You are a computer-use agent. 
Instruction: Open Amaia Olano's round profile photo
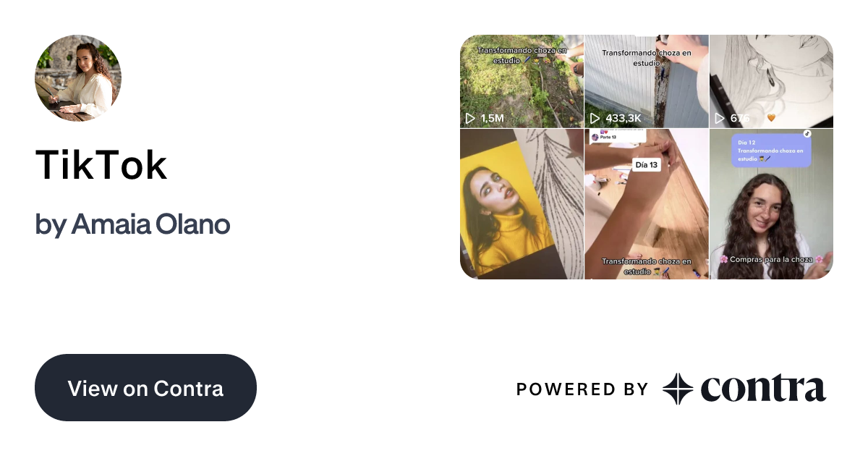pos(78,78)
